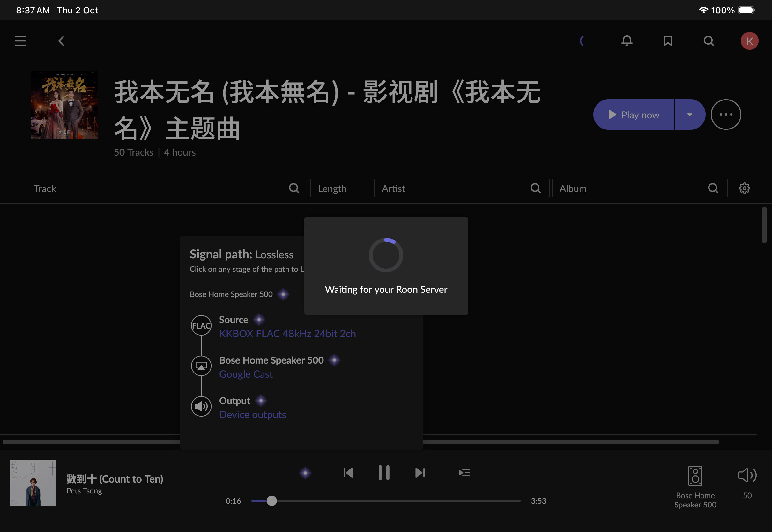Expand the Play now dropdown arrow

tap(690, 115)
